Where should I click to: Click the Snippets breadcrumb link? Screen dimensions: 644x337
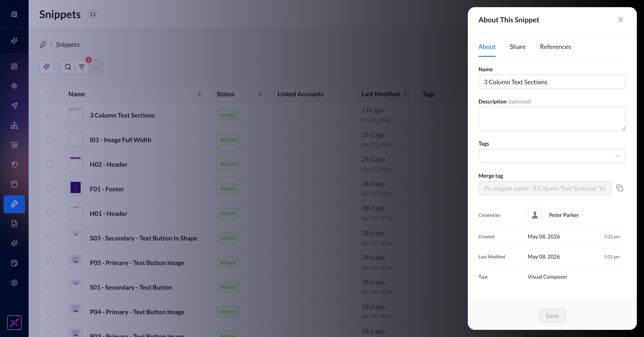point(68,44)
